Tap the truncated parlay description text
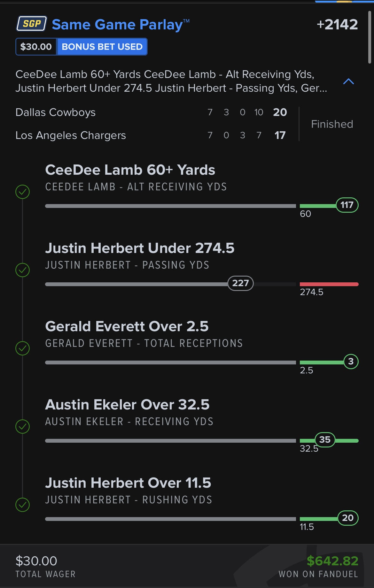The width and height of the screenshot is (374, 588). pos(171,81)
